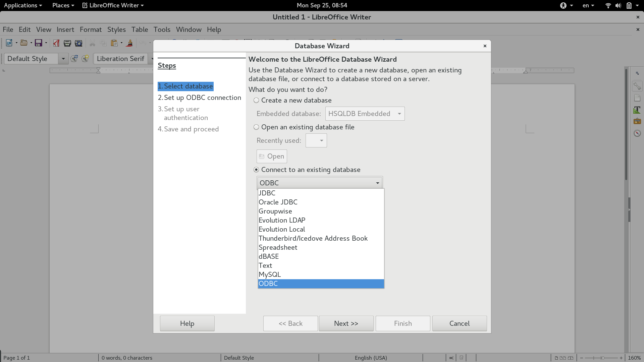This screenshot has width=644, height=362.
Task: Click the 160% zoom level field
Action: coord(634,358)
